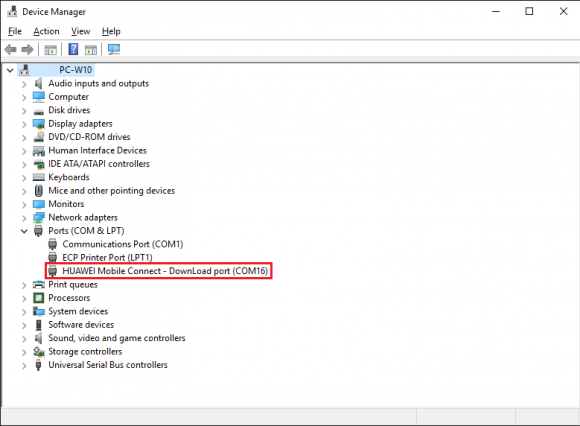This screenshot has height=426, width=580.
Task: Click the Back arrow toolbar icon
Action: pyautogui.click(x=11, y=49)
